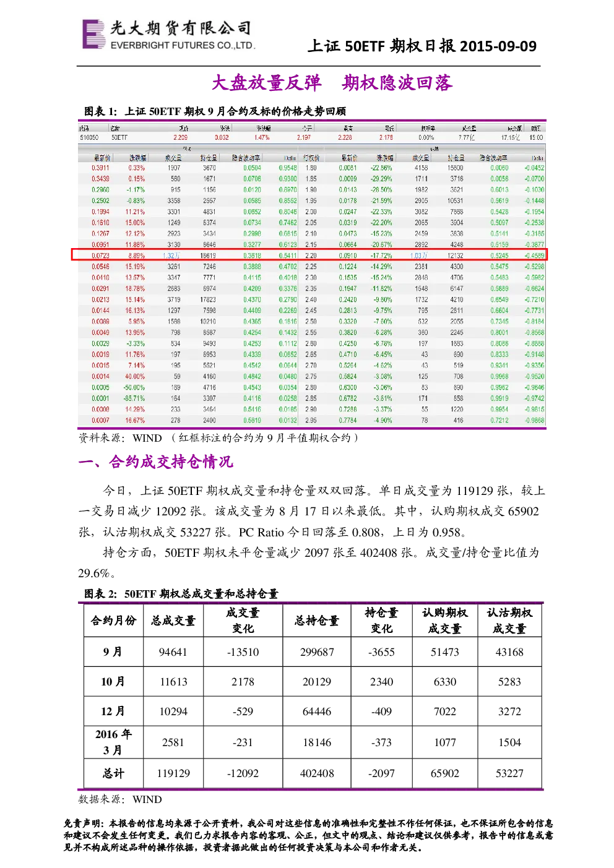Click the 认沽期权成交量 column header
Viewport: 614px width, 868px height.
click(510, 621)
